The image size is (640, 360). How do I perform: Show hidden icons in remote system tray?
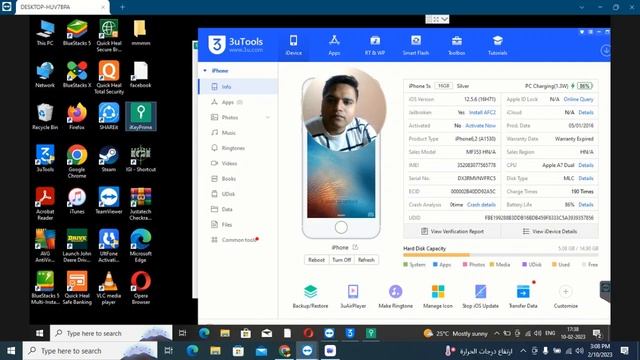click(496, 333)
